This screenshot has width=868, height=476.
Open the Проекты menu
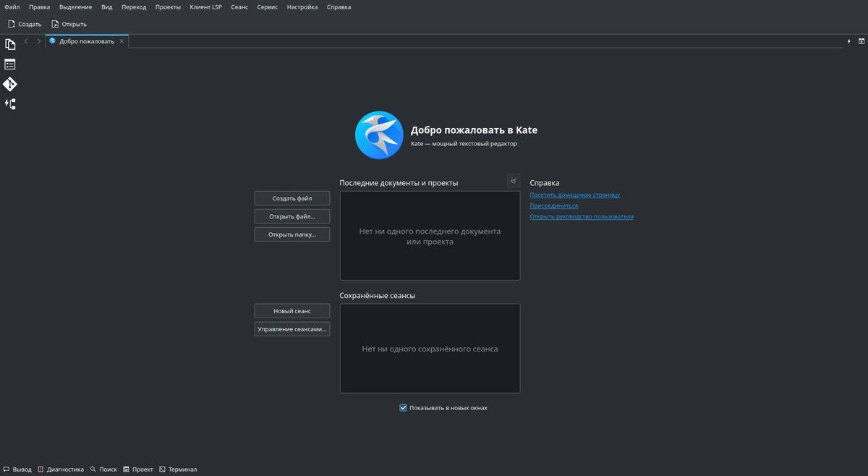pyautogui.click(x=169, y=7)
